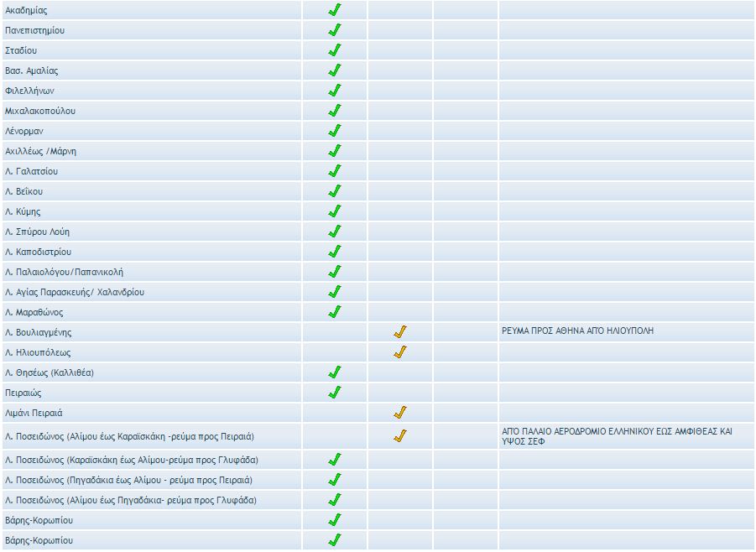Click the green checkmark for Λ. Καποδιστρίου

coord(334,252)
